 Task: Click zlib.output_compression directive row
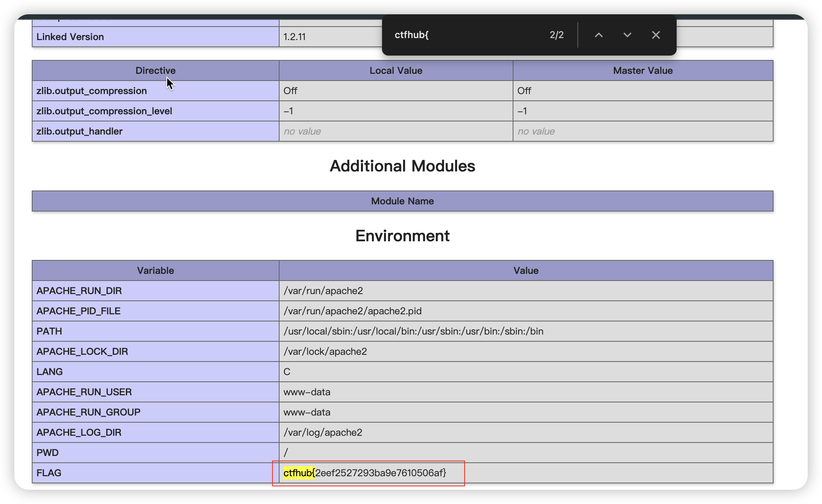pos(92,91)
